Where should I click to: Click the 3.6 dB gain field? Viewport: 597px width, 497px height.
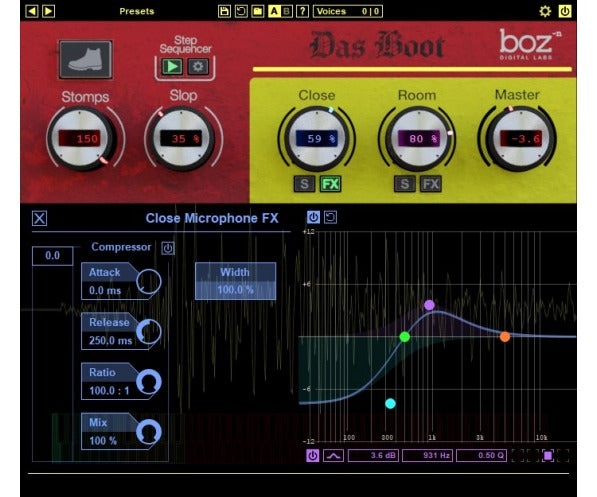tap(373, 455)
